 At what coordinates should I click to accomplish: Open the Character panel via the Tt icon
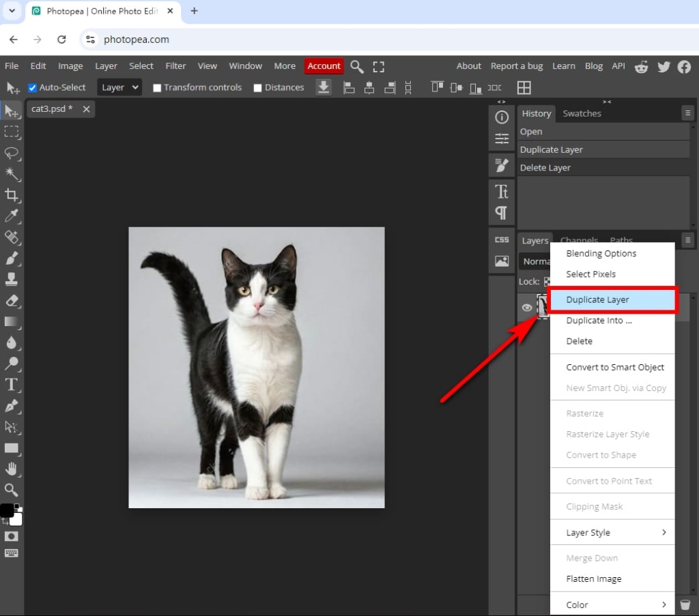501,192
